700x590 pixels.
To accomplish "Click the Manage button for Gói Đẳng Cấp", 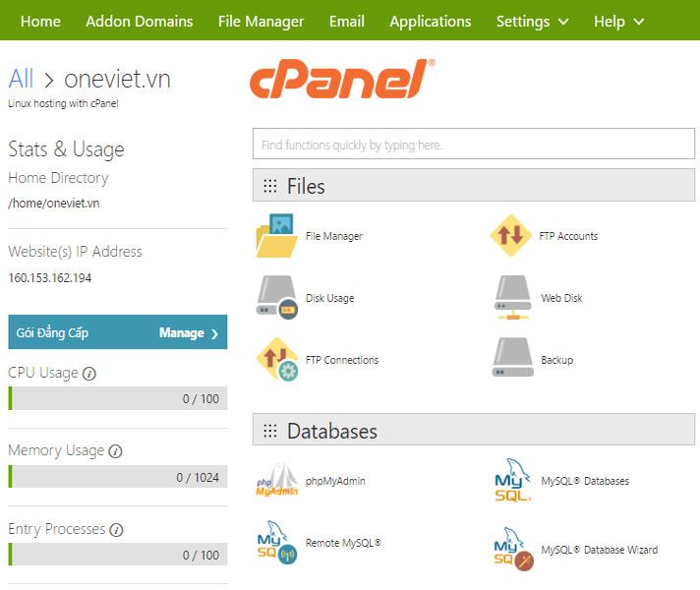I will [x=188, y=332].
